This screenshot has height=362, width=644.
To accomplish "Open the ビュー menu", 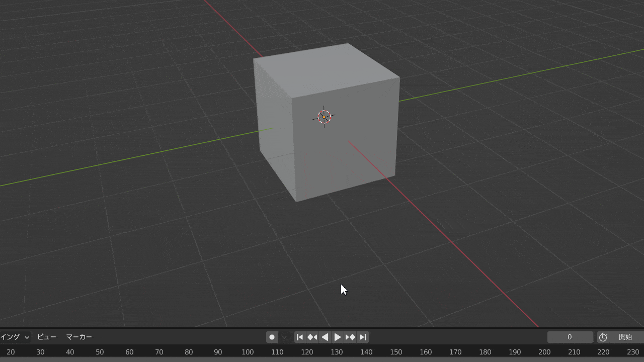I will tap(46, 337).
